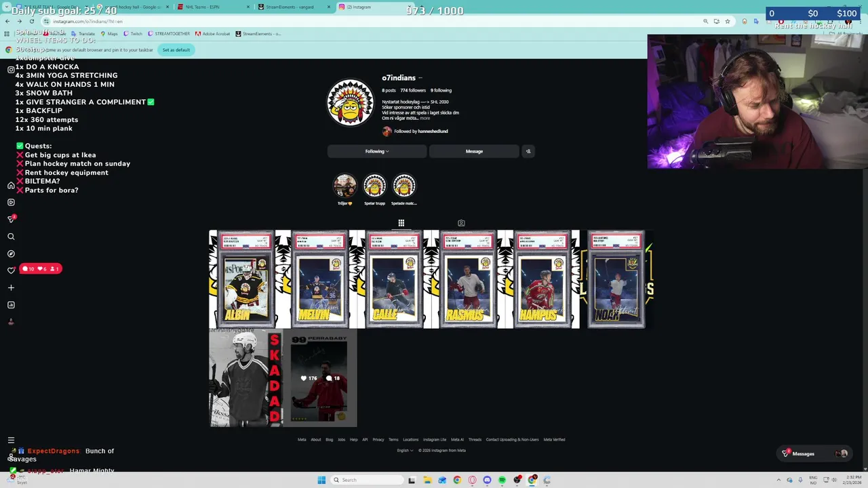Screen dimensions: 868x488
Task: Switch to the NHL Teams - ESPN tab
Action: coord(212,7)
